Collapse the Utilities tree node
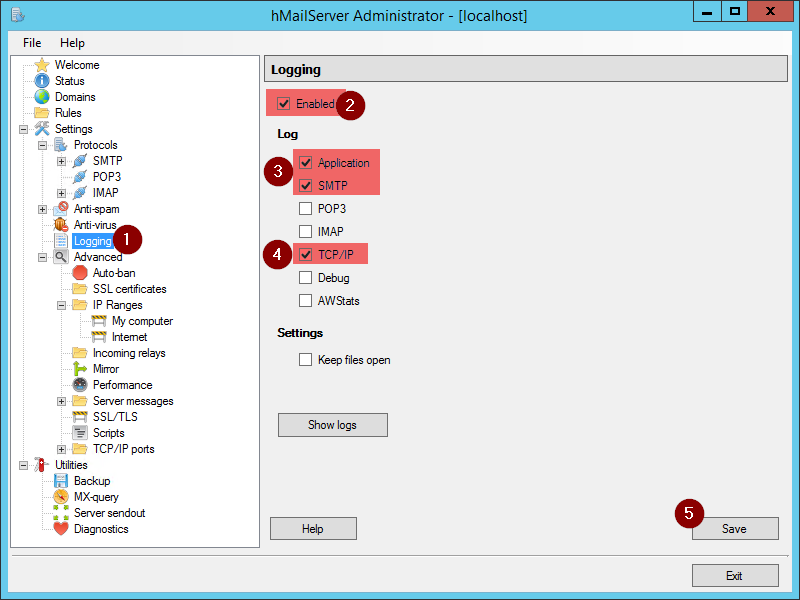 (x=23, y=465)
